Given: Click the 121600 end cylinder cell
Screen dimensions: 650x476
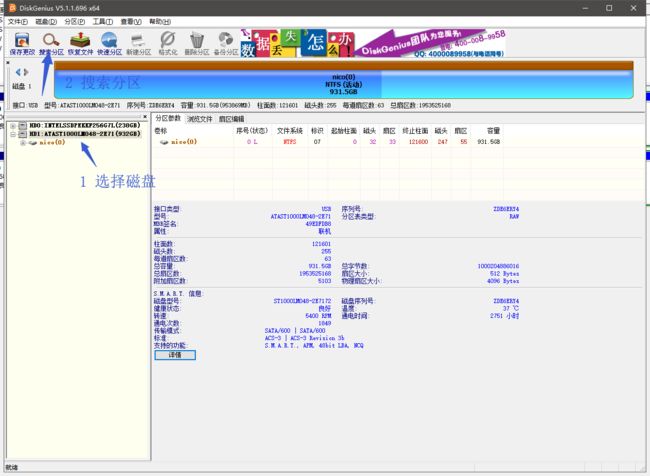Looking at the screenshot, I should tap(418, 142).
